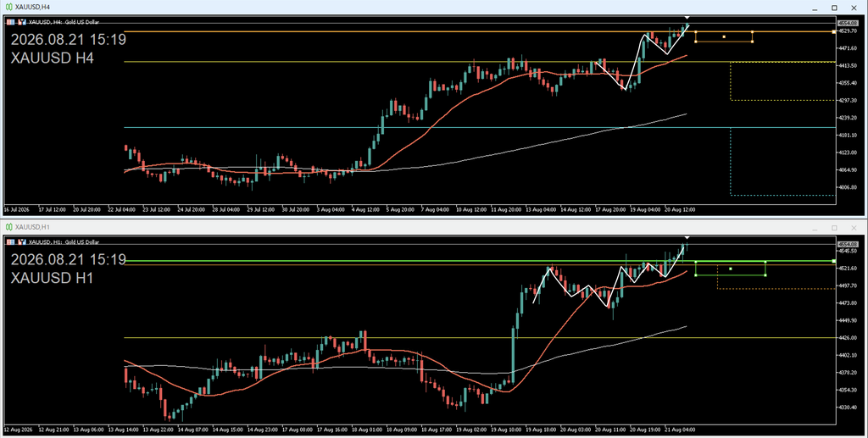Click the orange rectangle's bottom-left corner handle

(x=696, y=42)
